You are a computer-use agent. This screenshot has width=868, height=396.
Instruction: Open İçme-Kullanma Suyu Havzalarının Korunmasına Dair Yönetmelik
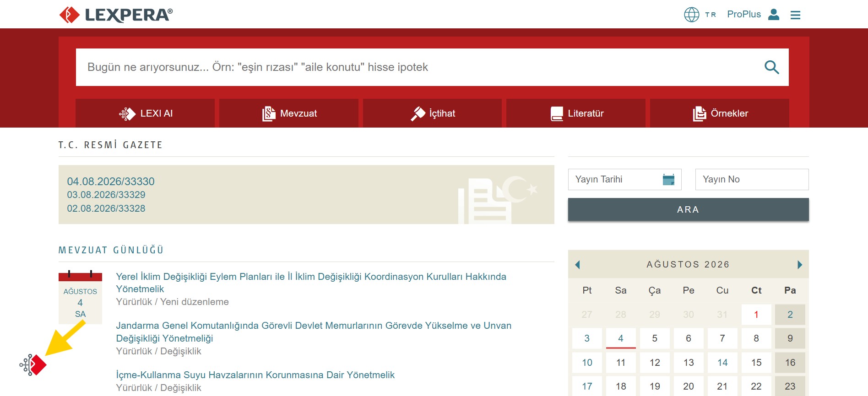(x=255, y=375)
